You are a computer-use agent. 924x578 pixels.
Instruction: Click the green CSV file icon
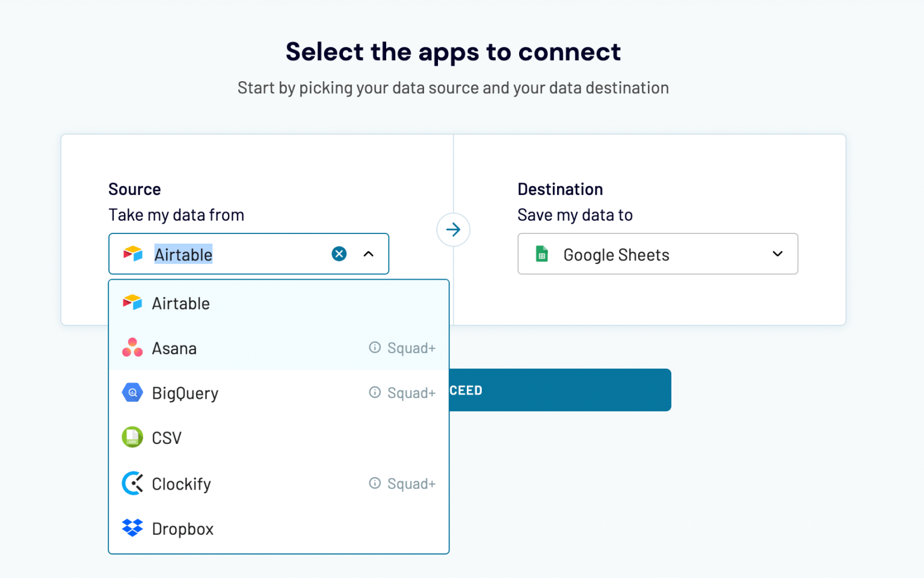(132, 437)
